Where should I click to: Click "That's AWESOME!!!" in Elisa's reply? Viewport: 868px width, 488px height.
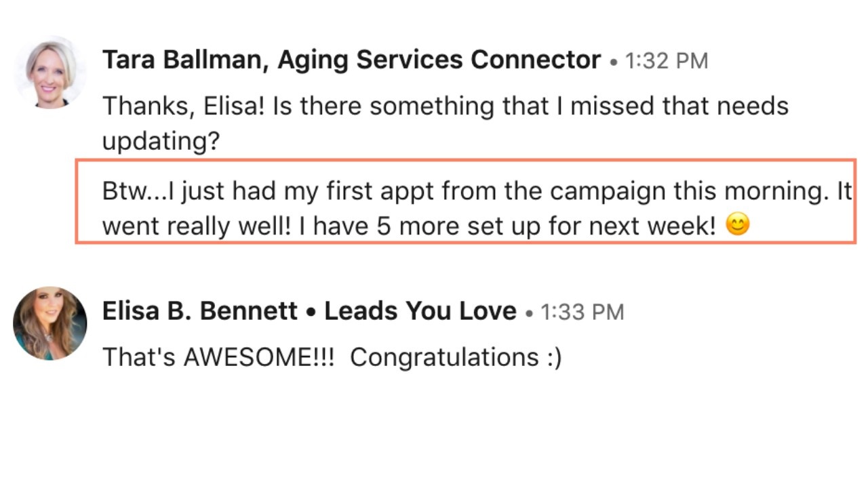point(218,357)
